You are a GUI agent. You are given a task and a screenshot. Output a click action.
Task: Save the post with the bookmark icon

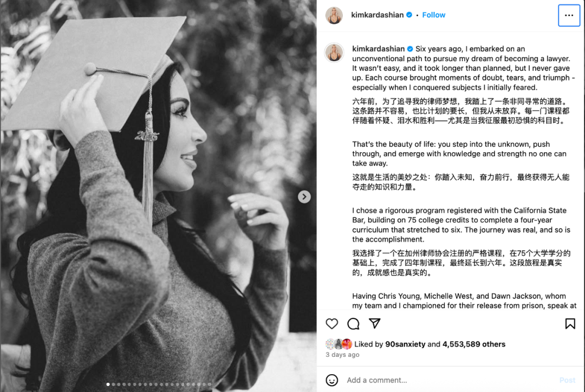pos(570,323)
